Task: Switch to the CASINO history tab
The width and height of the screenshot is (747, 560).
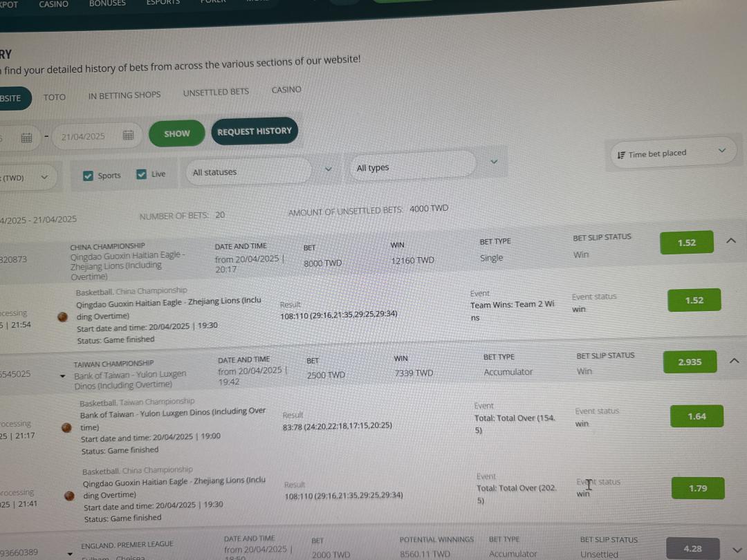Action: [286, 90]
